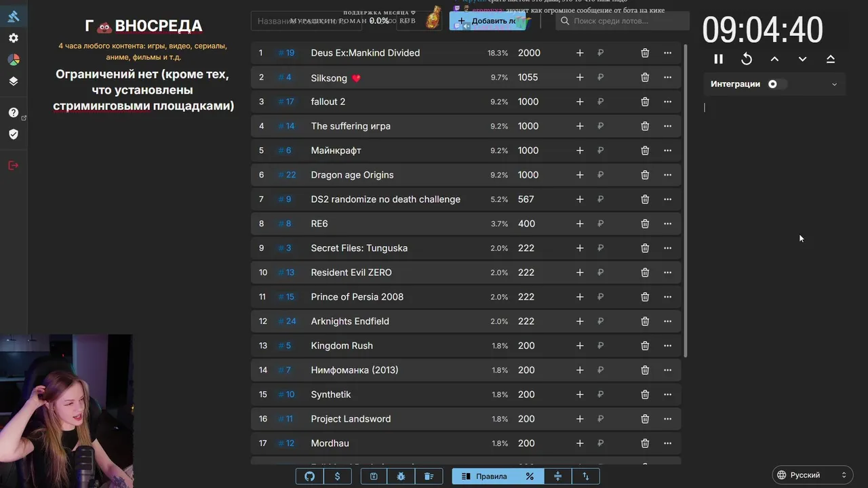The height and width of the screenshot is (488, 868).
Task: Delete the Deus Ex:Mankind Divided lot
Action: click(x=645, y=53)
